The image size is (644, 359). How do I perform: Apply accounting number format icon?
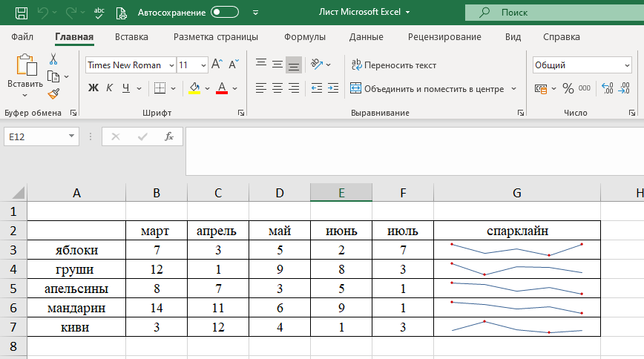tap(541, 89)
